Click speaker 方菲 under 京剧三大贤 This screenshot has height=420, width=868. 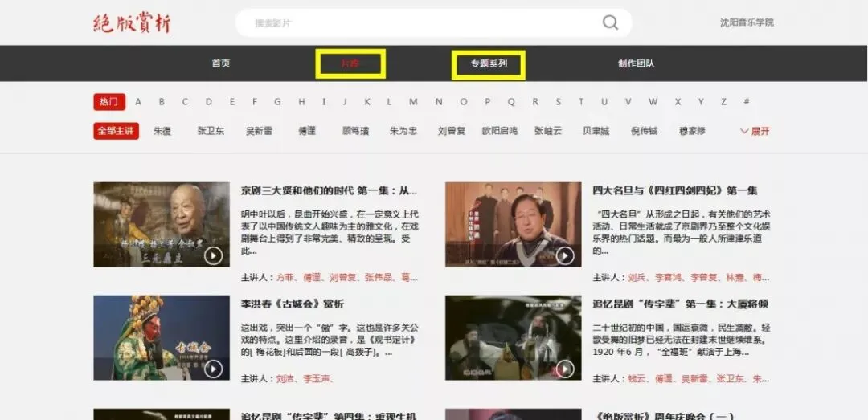click(x=286, y=277)
